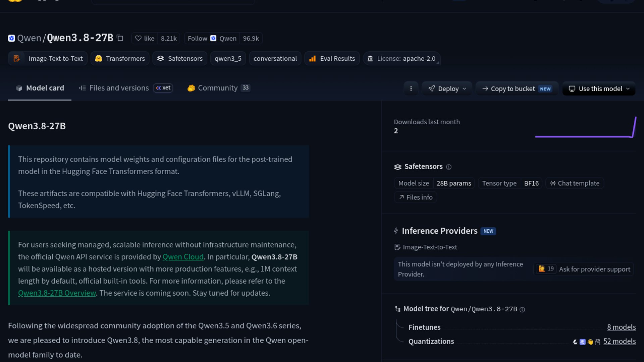Click the qwen3_5 tag
644x362 pixels.
[228, 59]
